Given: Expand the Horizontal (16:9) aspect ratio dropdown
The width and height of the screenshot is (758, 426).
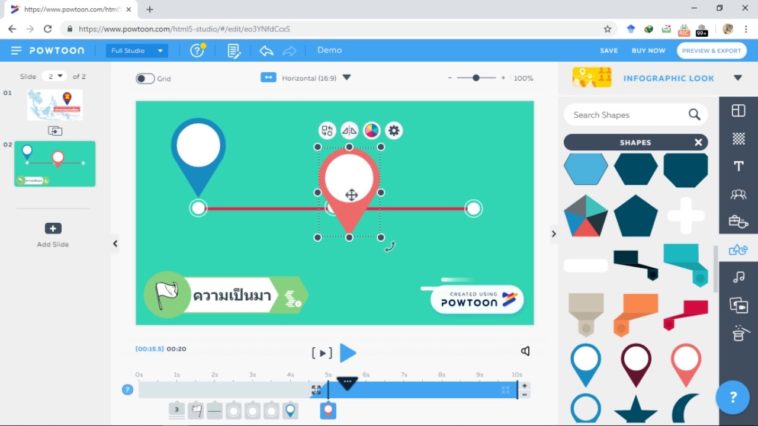Looking at the screenshot, I should tap(346, 78).
